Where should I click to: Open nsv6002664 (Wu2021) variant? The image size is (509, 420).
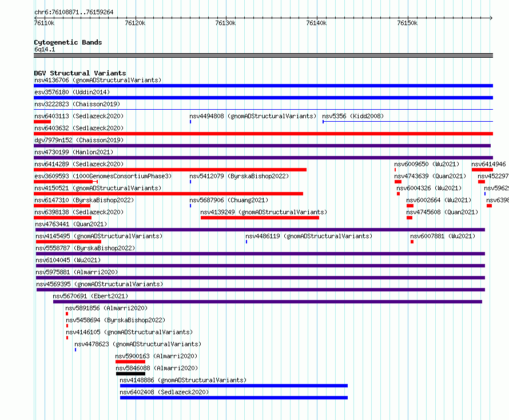(x=439, y=200)
